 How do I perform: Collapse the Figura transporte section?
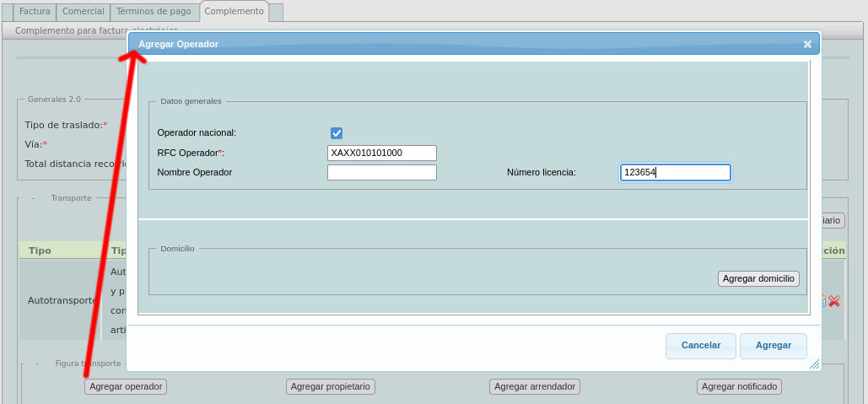[37, 363]
